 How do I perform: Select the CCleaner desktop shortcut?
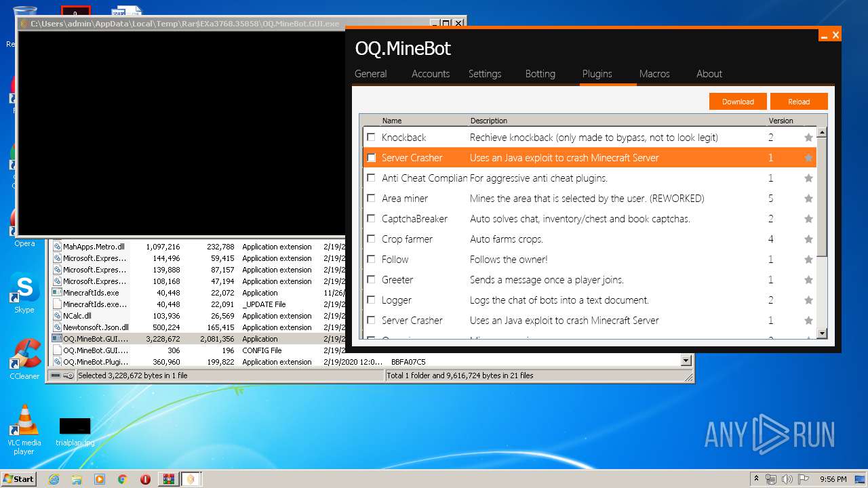pos(24,359)
